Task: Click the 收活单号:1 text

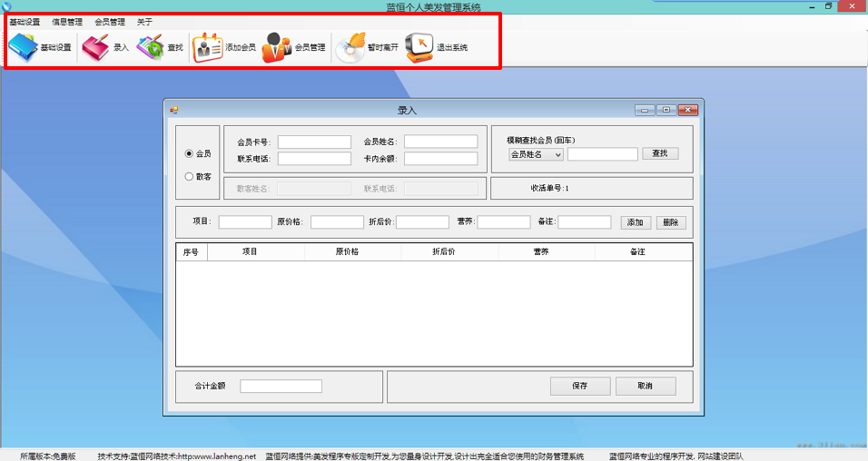Action: coord(549,188)
